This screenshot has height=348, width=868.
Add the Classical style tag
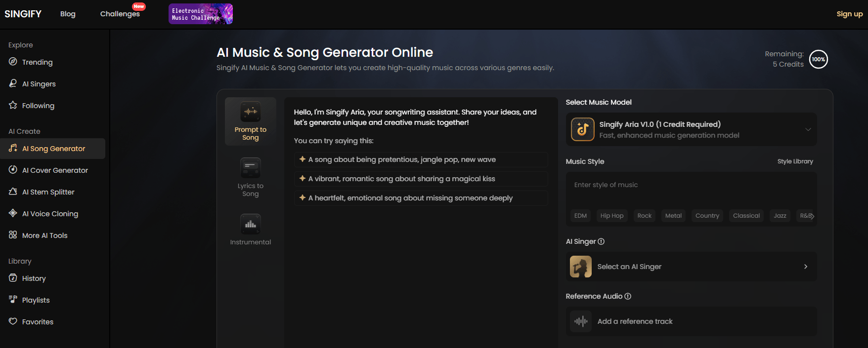click(x=746, y=216)
